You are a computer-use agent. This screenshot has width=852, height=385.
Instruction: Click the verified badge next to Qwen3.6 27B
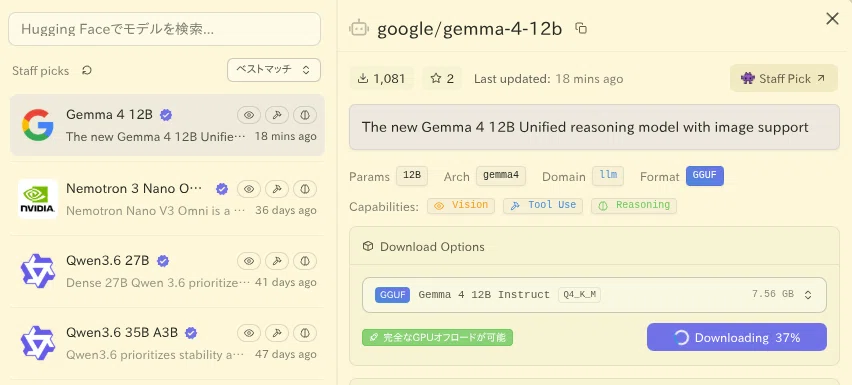click(163, 261)
